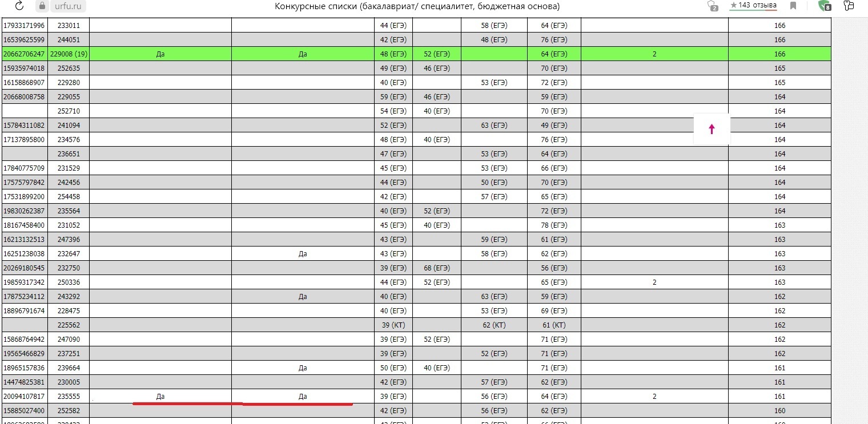Click the page title Конкурсные списки
868x424 pixels.
pyautogui.click(x=417, y=6)
